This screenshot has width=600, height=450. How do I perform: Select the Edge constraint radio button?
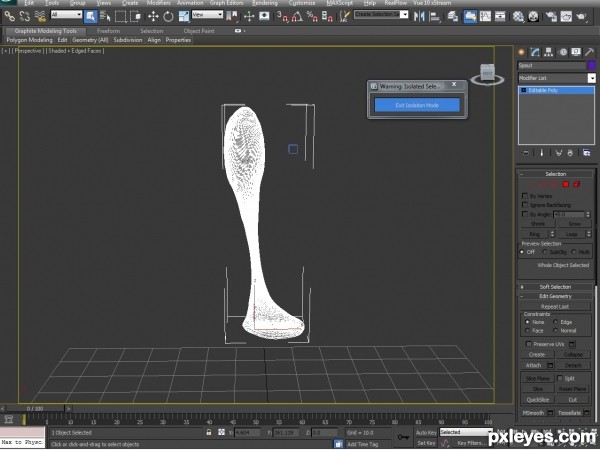[x=555, y=322]
